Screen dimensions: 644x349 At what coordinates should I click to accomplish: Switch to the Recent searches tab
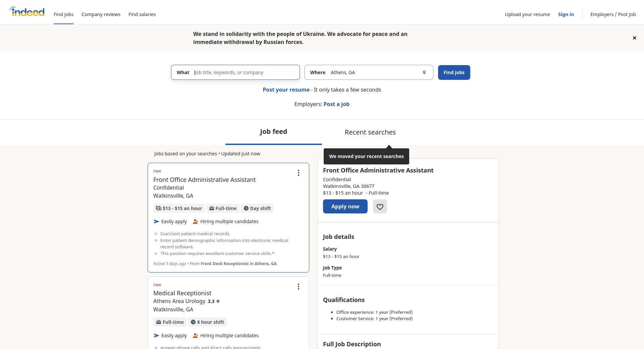(370, 132)
